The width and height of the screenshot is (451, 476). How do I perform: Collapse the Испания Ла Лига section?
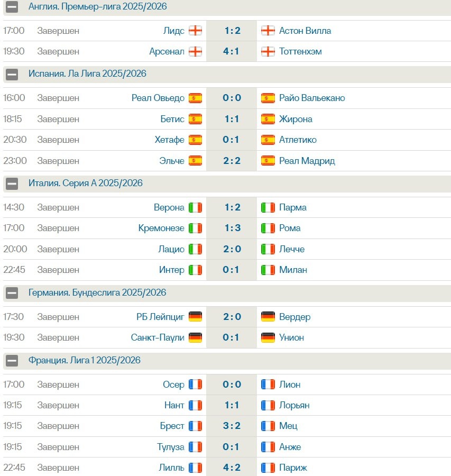point(12,74)
